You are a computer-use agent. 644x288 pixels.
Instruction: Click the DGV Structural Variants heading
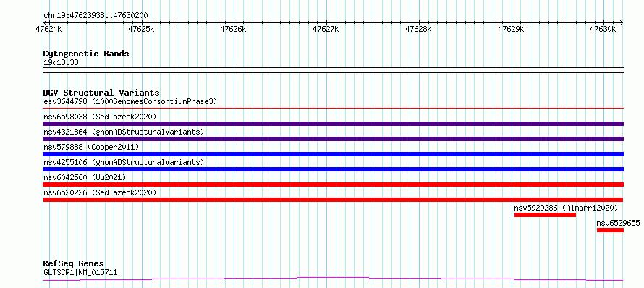click(x=101, y=93)
